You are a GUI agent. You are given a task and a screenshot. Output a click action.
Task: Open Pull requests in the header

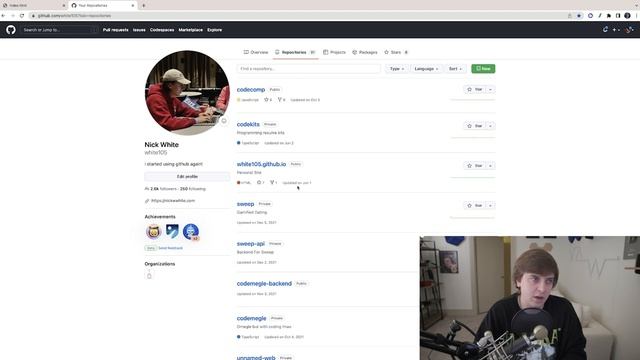coord(116,30)
